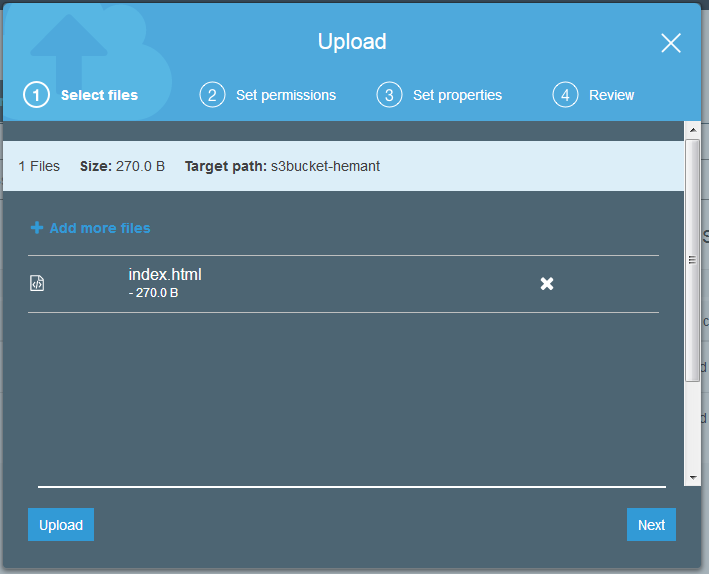Click the scrollbar up arrow

[693, 130]
